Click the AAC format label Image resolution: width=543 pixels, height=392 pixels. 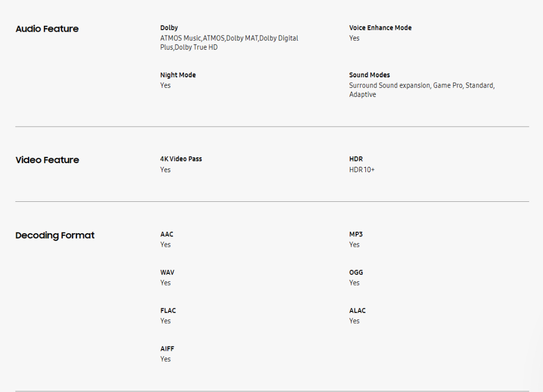coord(167,234)
